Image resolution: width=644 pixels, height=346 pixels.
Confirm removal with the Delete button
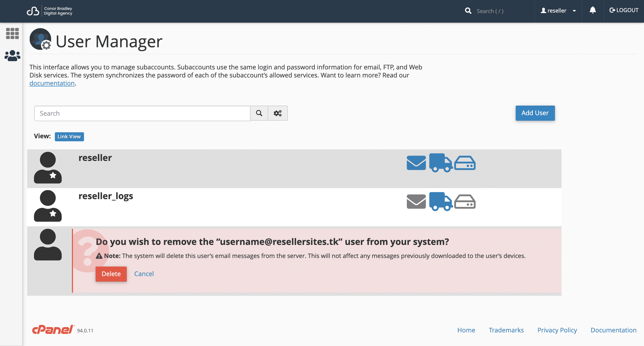pos(111,274)
